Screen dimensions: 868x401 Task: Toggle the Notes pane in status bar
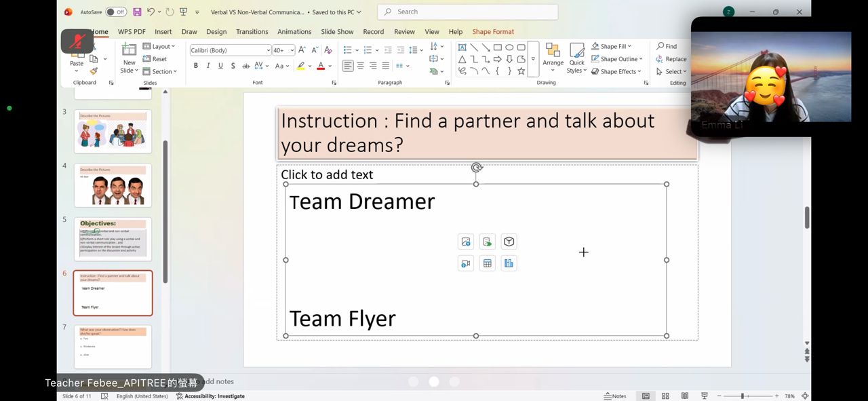click(x=616, y=396)
